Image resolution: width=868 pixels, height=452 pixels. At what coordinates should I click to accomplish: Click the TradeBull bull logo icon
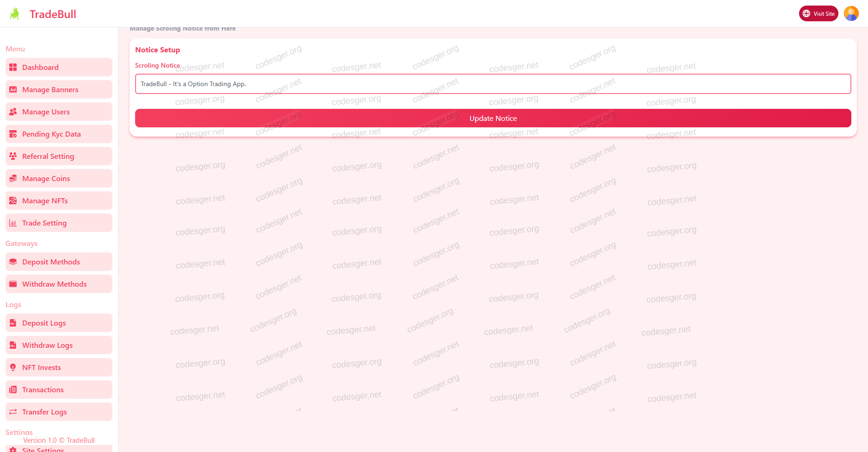point(15,14)
